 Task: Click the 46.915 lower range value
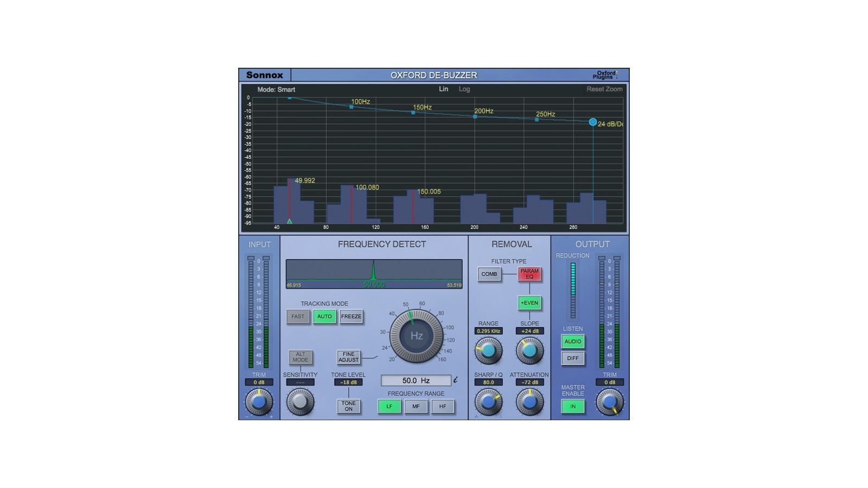(293, 285)
